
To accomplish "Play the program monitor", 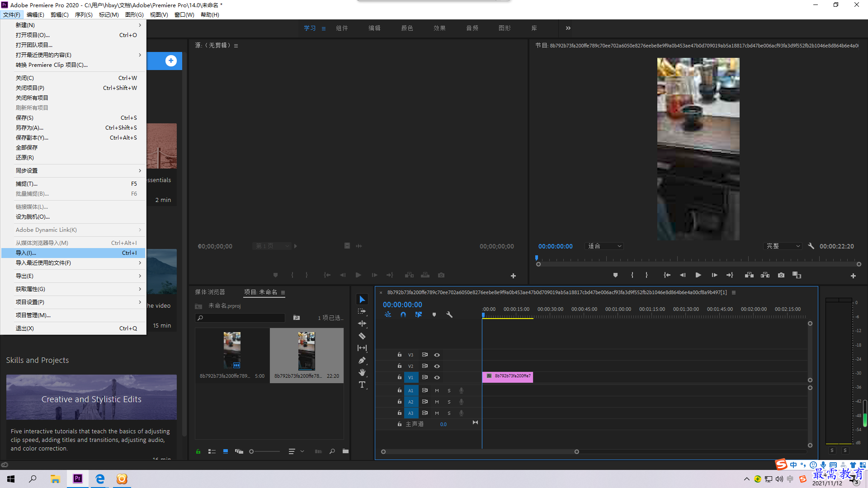I will click(x=698, y=275).
